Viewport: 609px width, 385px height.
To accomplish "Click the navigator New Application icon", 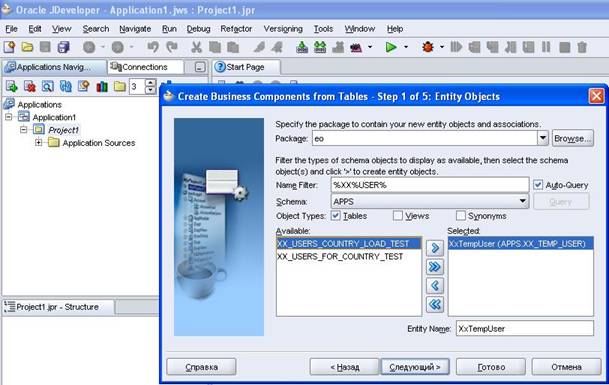I will [x=11, y=86].
